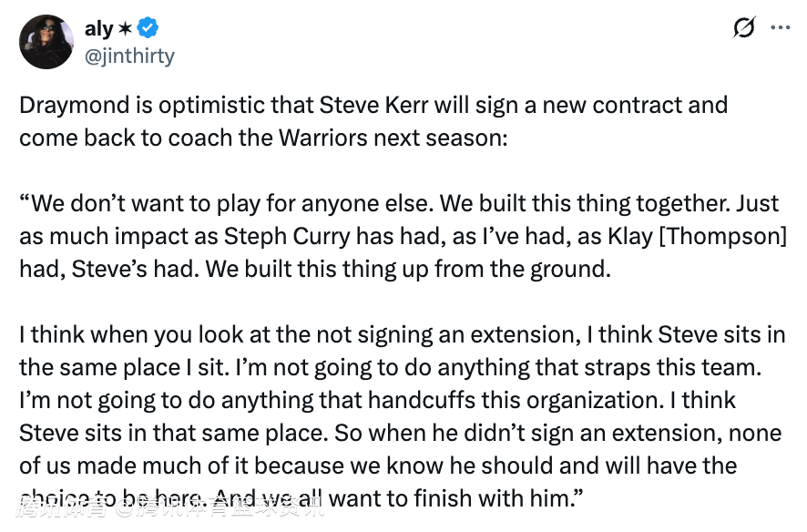Open the Grok explain-post icon
Screen dimensions: 807x532
[743, 28]
